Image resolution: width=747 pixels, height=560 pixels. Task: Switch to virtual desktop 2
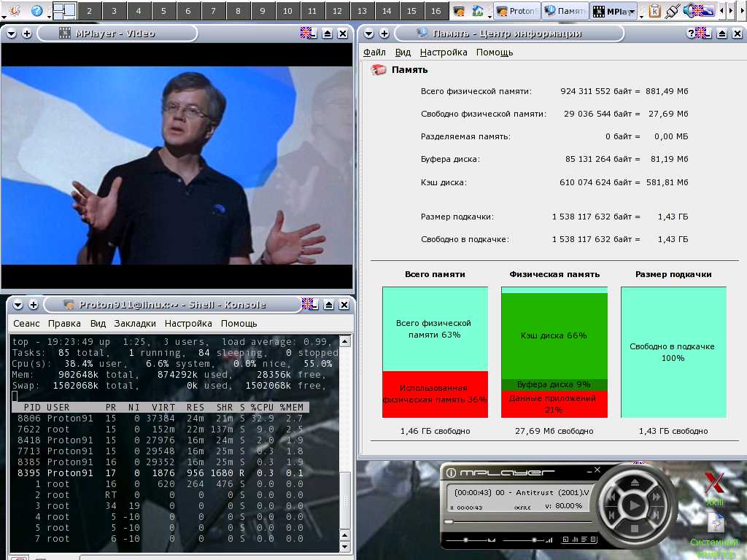90,10
